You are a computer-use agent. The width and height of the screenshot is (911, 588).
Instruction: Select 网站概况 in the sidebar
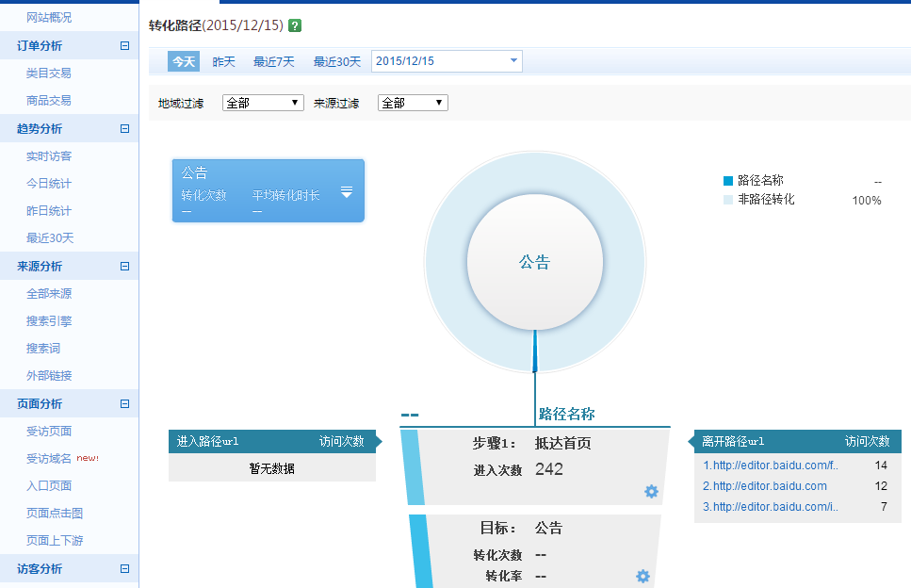[48, 17]
